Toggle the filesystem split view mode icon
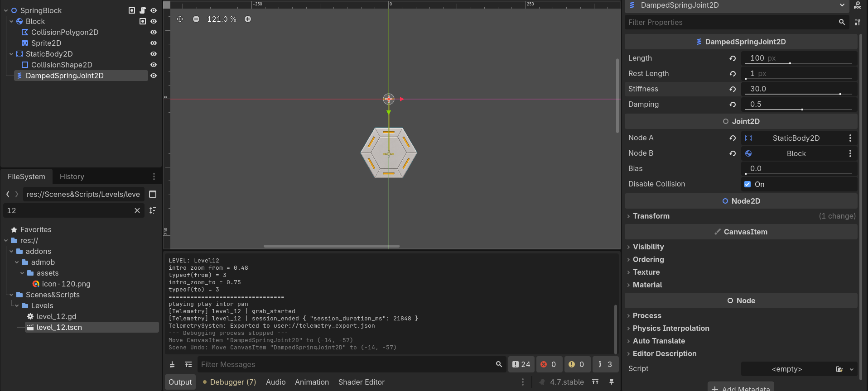 (153, 194)
